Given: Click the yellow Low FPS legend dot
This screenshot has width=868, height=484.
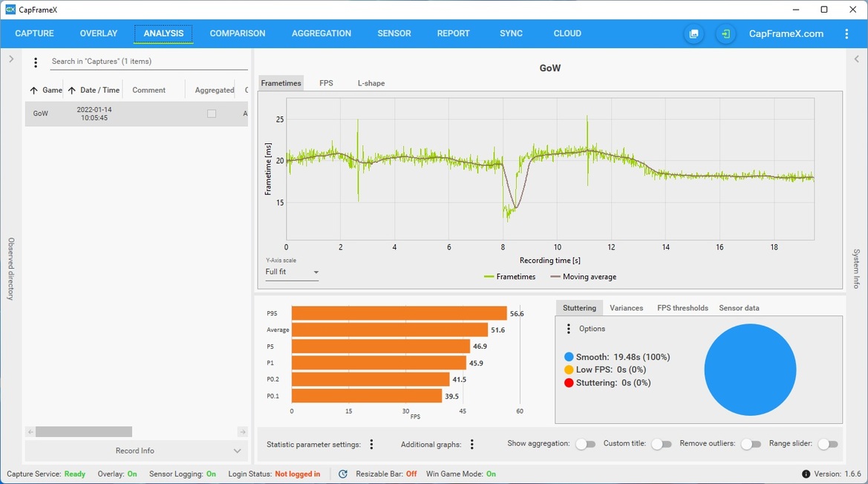Looking at the screenshot, I should coord(569,370).
